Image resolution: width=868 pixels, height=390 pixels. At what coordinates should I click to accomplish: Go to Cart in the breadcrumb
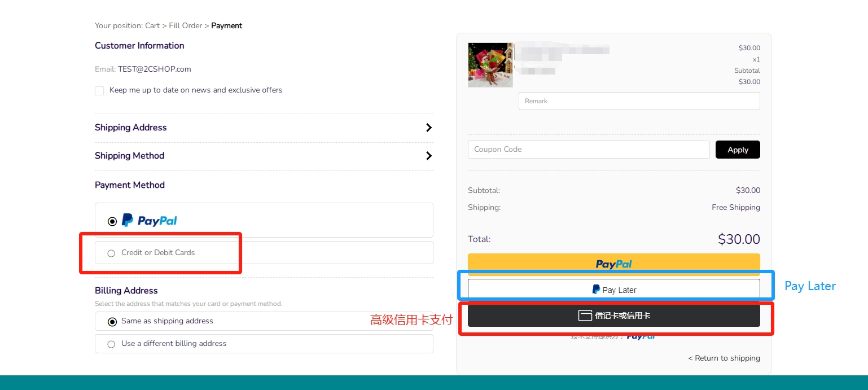pos(152,25)
